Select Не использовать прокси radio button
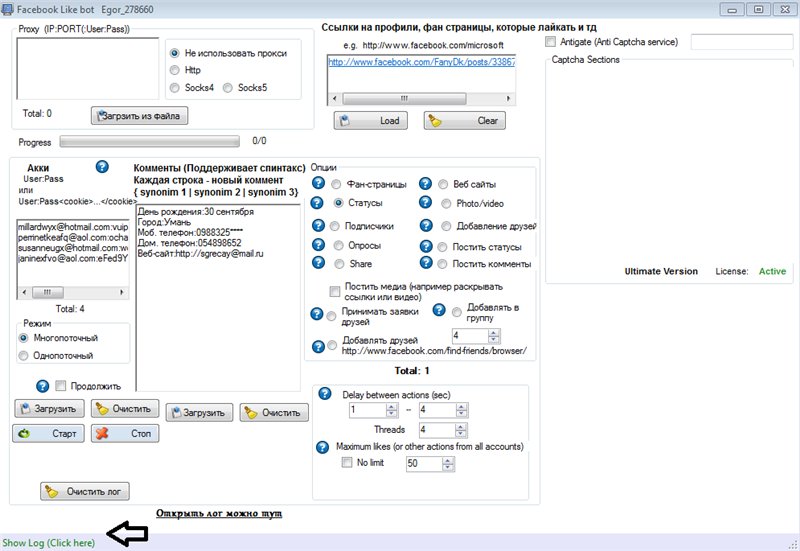The width and height of the screenshot is (800, 551). tap(174, 53)
